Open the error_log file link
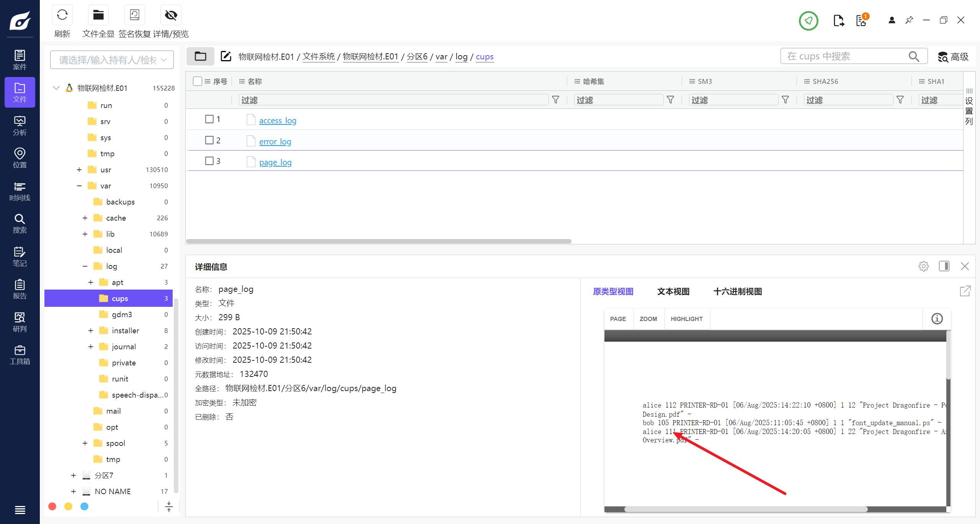 [x=275, y=142]
